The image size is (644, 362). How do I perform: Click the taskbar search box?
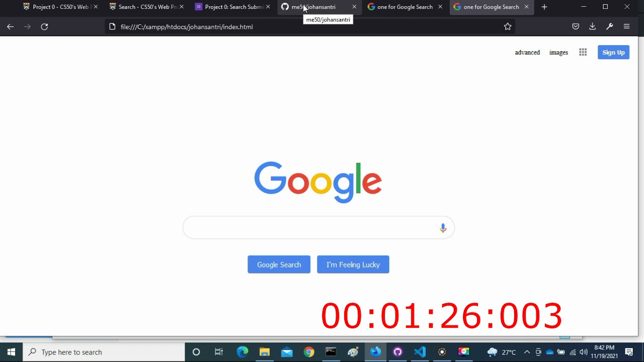[104, 352]
